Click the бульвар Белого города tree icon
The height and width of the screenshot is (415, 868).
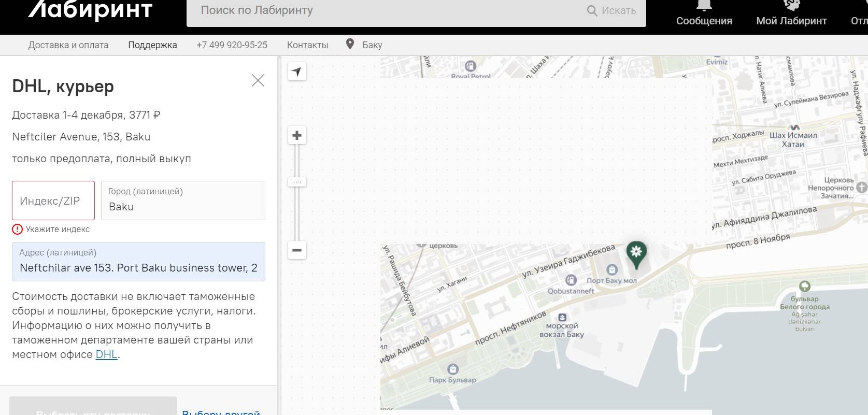click(804, 286)
